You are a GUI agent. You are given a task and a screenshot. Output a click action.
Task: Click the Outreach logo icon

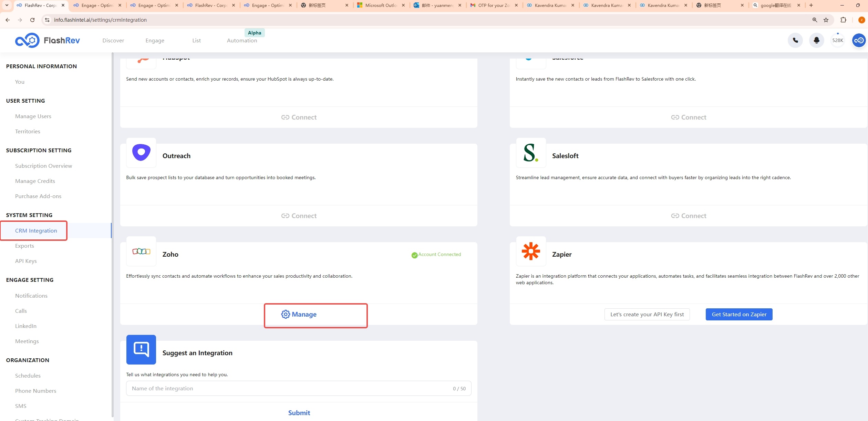tap(141, 153)
